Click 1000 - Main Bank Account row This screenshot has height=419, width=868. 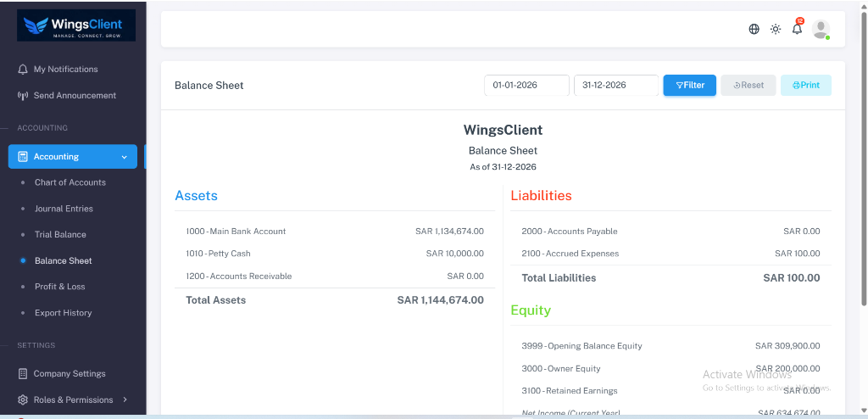tap(335, 231)
